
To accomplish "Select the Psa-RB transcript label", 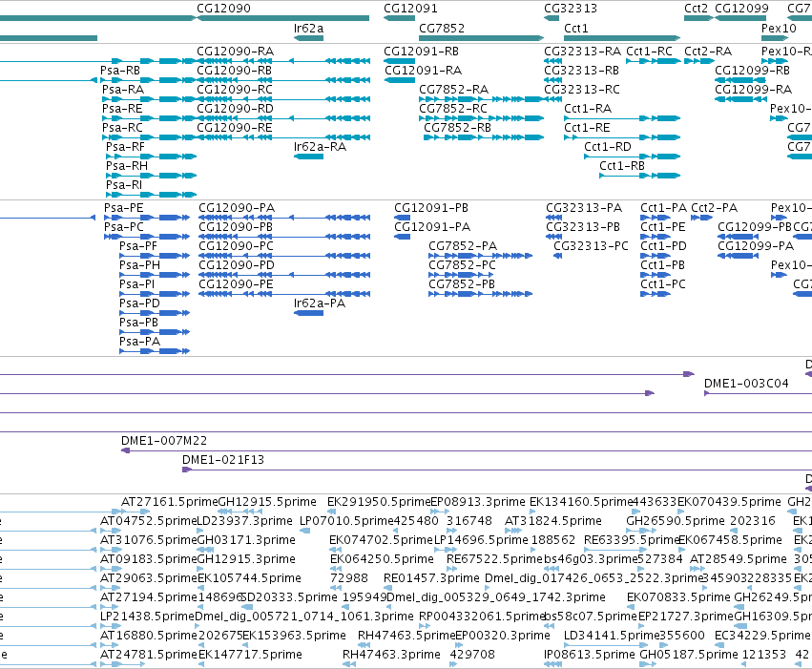I will tap(120, 71).
